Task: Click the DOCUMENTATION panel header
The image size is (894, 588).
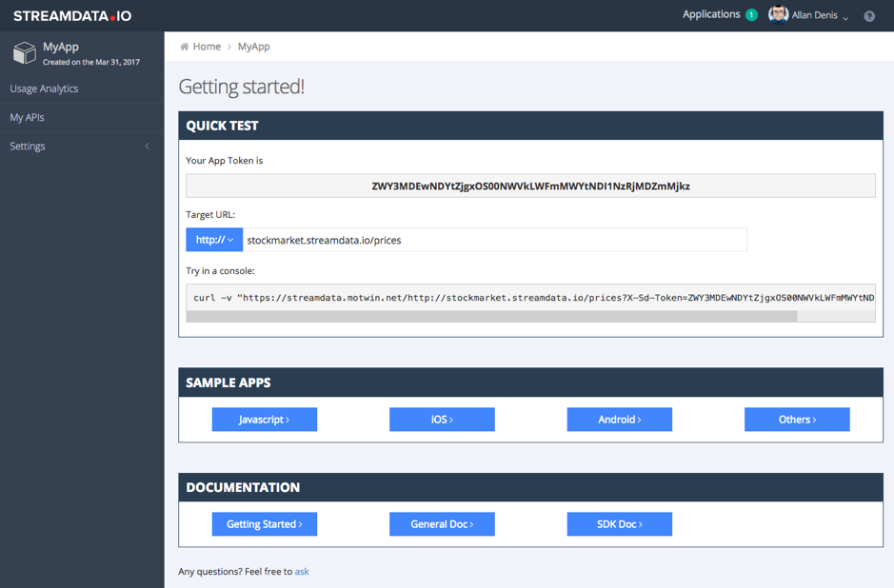Action: click(x=531, y=487)
